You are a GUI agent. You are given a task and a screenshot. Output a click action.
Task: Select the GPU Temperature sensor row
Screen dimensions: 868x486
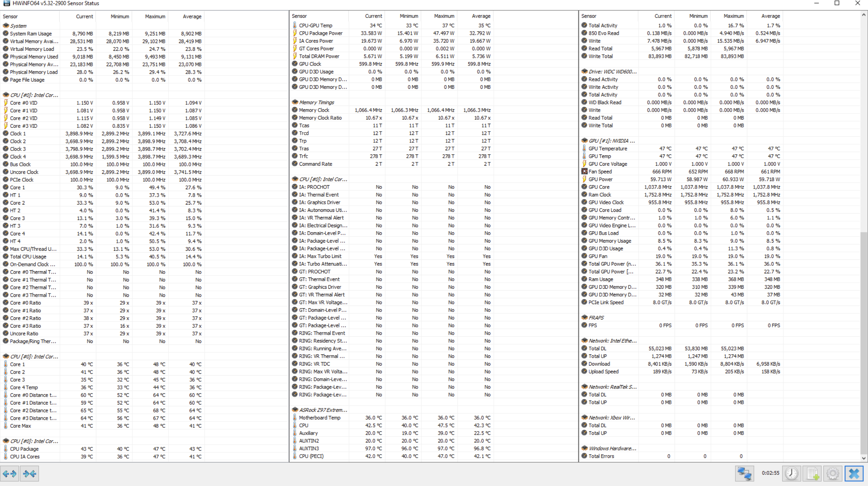[607, 149]
